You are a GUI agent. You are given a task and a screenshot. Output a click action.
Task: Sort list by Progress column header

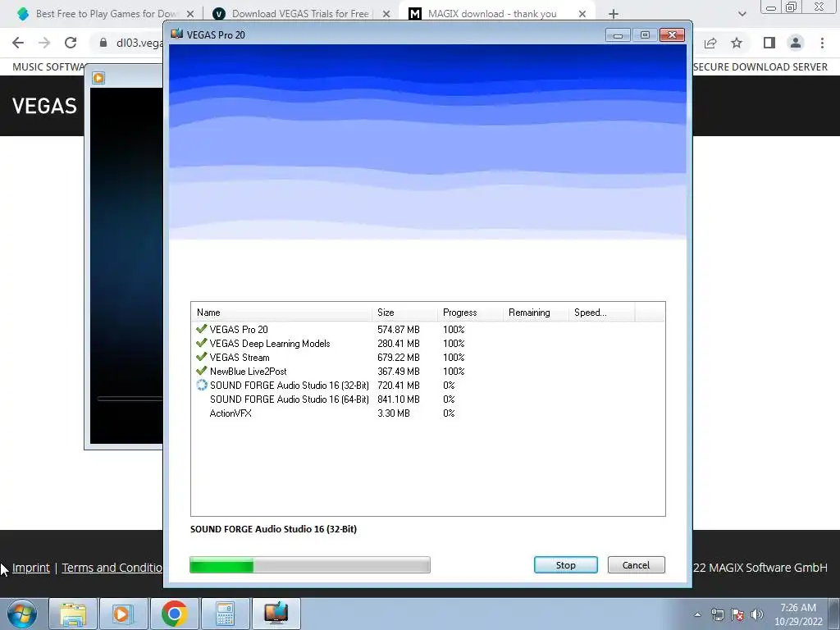(x=469, y=313)
